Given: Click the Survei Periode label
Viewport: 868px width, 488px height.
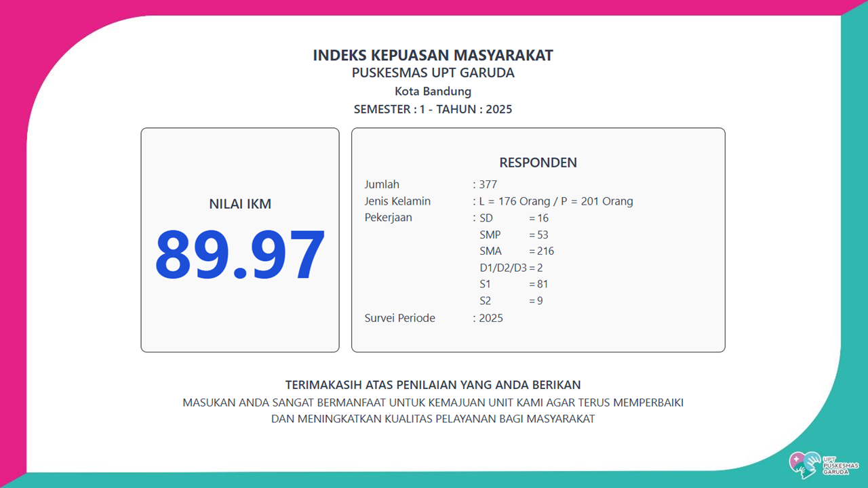Looking at the screenshot, I should pos(399,318).
